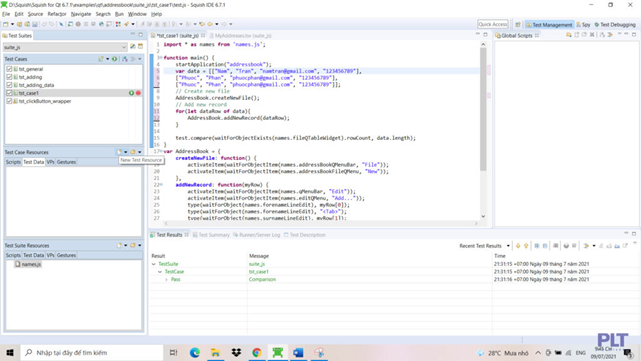
Task: Record tst_case1 with the red record icon
Action: click(138, 93)
